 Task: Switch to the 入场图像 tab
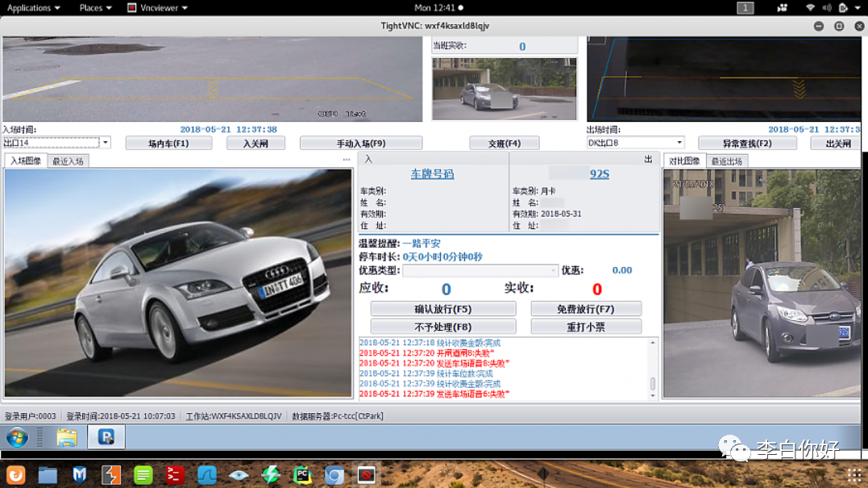[26, 161]
